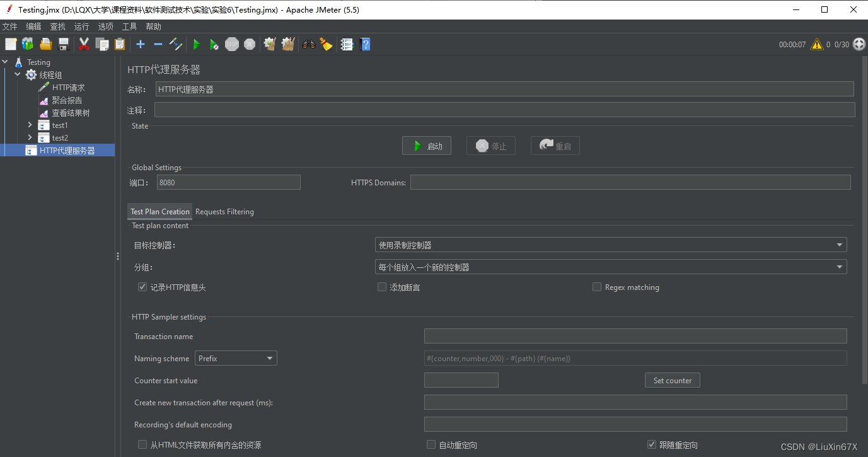Click the 注释 comment input field

504,110
